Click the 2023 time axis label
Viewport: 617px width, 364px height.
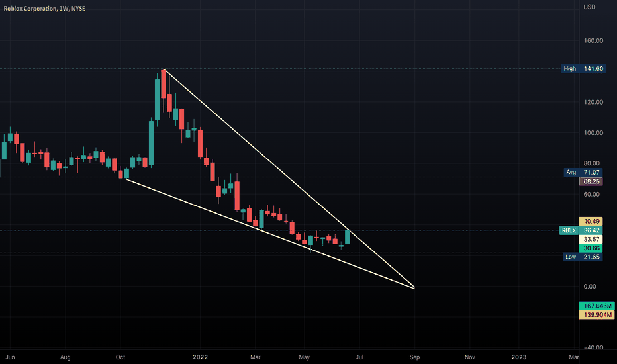point(518,357)
